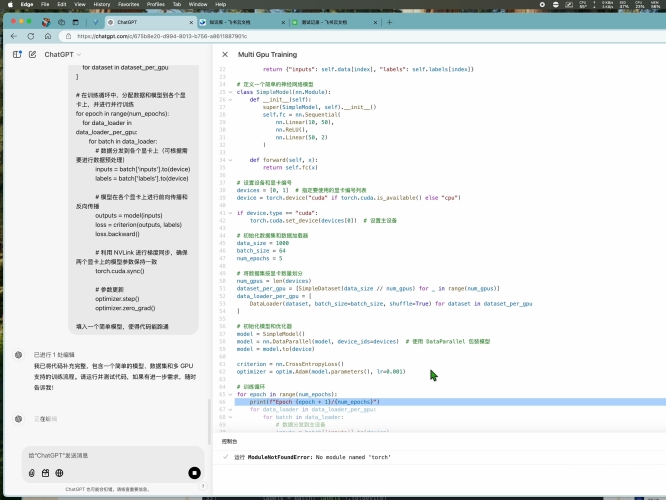
Task: Click the attach file paperclip icon
Action: (32, 473)
